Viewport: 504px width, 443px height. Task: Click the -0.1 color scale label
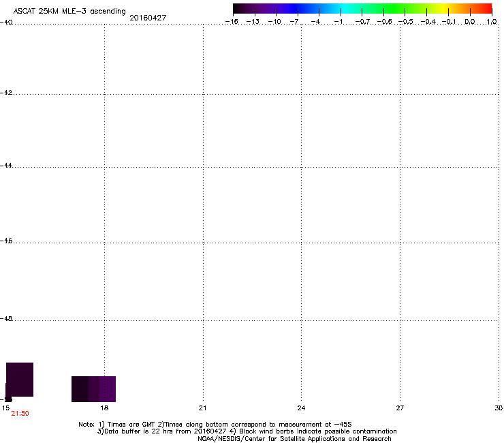coord(449,22)
